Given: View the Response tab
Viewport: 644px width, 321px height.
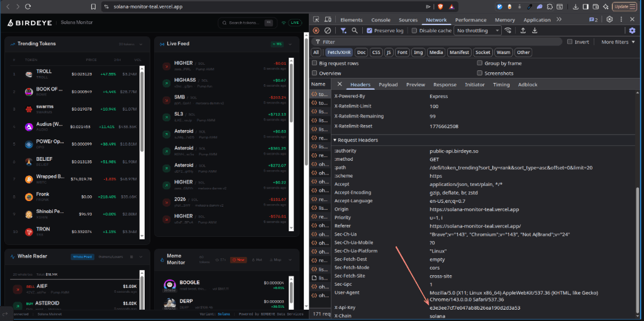Looking at the screenshot, I should pyautogui.click(x=445, y=85).
